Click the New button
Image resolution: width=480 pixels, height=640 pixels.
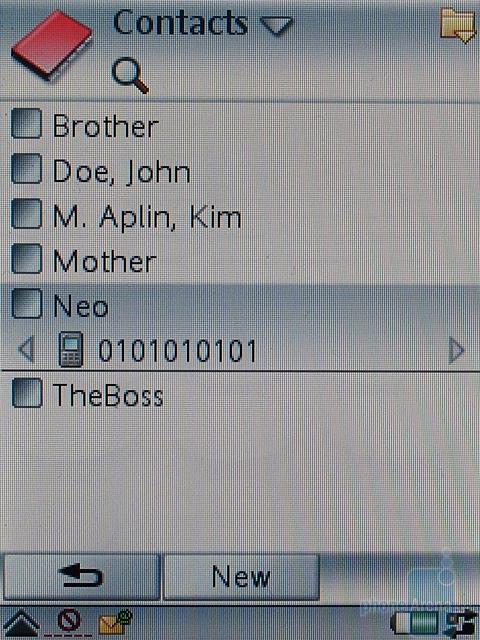click(241, 577)
